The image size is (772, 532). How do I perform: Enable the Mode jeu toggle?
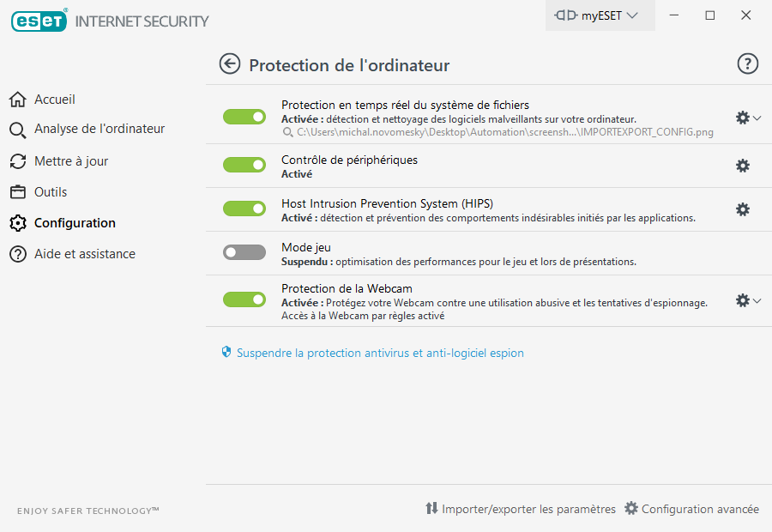coord(244,251)
